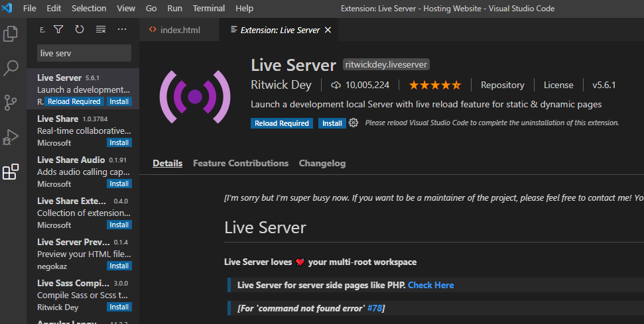Click the 10,005,224 install count

367,85
